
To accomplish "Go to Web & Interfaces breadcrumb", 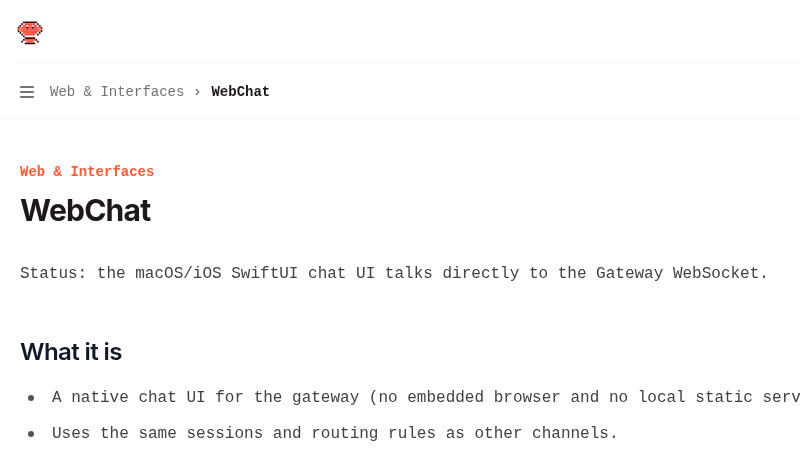I will (x=117, y=92).
